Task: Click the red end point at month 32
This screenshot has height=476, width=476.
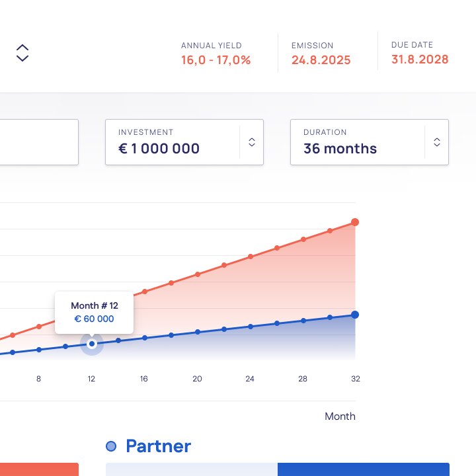Action: [x=355, y=222]
